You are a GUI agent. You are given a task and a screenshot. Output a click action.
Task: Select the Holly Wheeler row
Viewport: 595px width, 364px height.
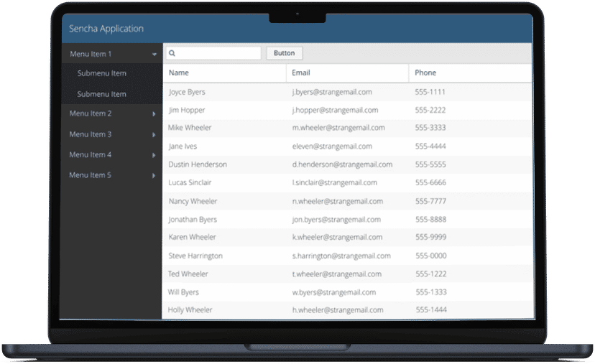[x=190, y=310]
